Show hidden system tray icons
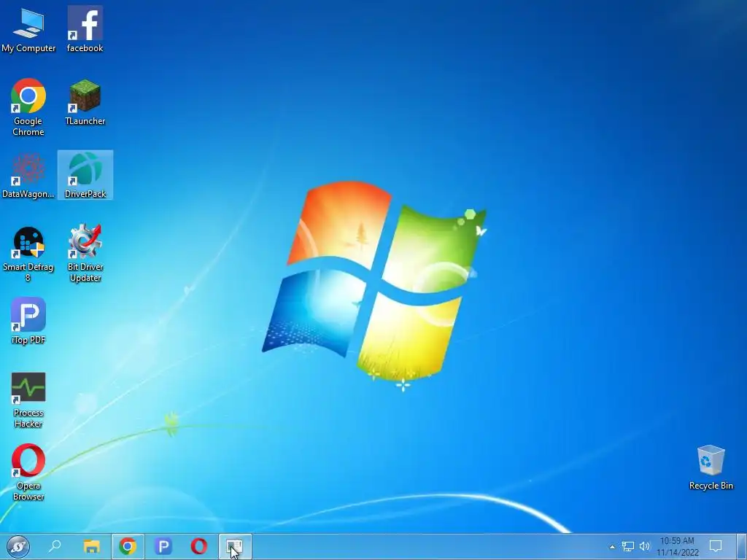 pyautogui.click(x=612, y=547)
